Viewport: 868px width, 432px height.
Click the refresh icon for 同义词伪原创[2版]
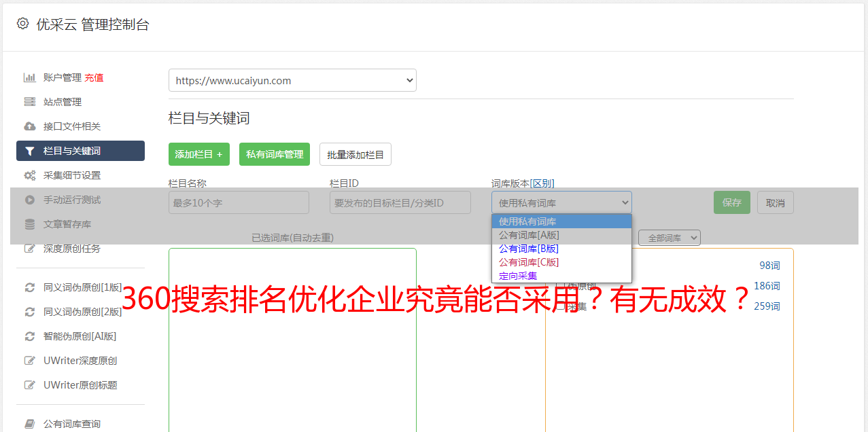pos(29,312)
